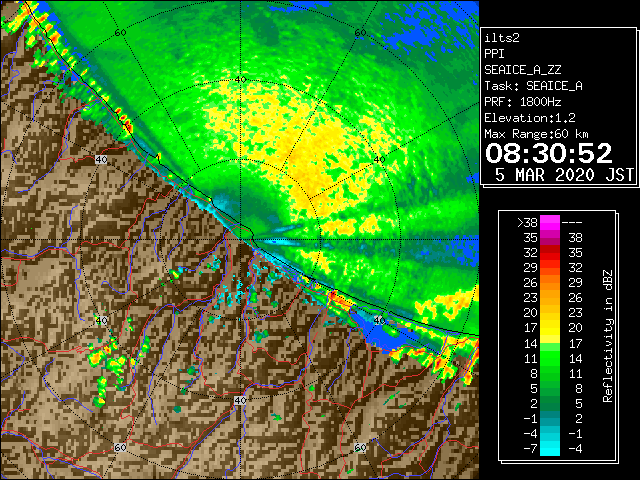The image size is (640, 480).
Task: Click the '-7' label at the legend bottom
Action: pos(531,448)
